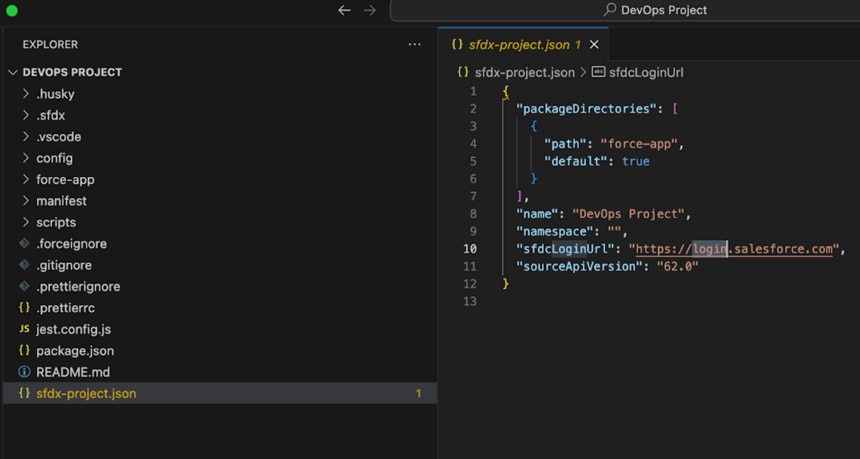Image resolution: width=860 pixels, height=459 pixels.
Task: Click the "path" key on line 4
Action: (x=564, y=144)
